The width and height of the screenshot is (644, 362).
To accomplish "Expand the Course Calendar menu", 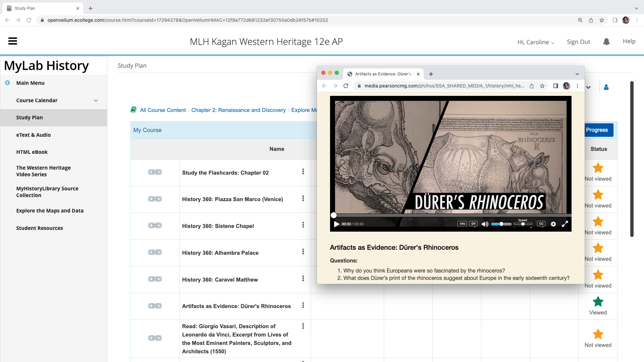I will tap(96, 101).
